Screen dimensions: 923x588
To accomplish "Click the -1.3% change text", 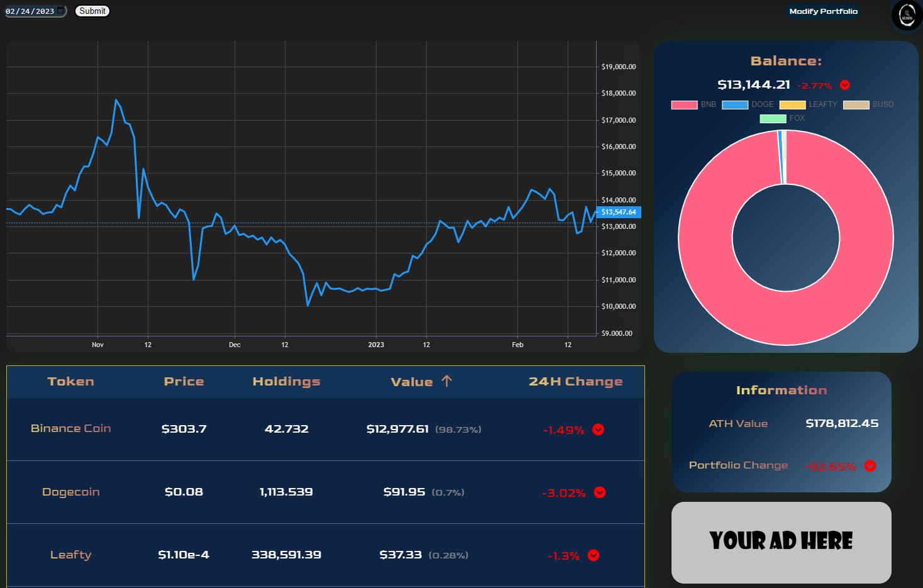I will coord(564,556).
